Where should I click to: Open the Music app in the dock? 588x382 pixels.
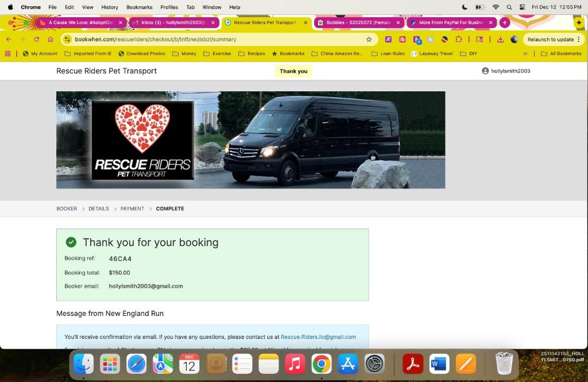pyautogui.click(x=295, y=364)
